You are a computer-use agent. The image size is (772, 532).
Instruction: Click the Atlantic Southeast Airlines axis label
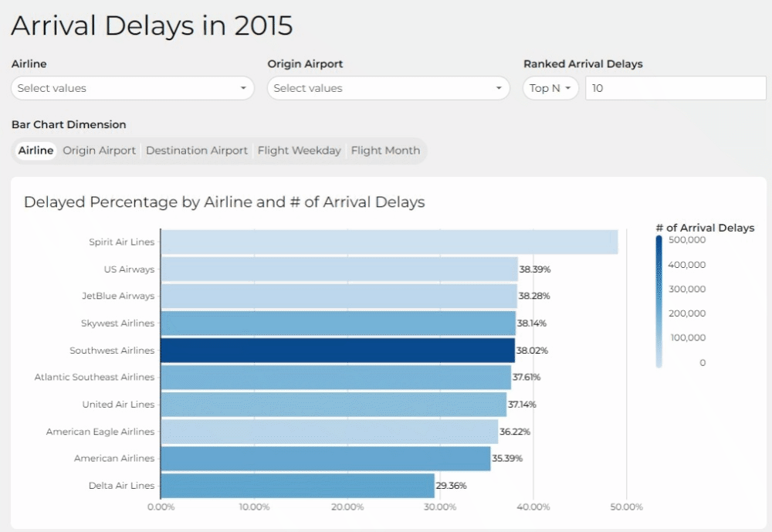94,378
